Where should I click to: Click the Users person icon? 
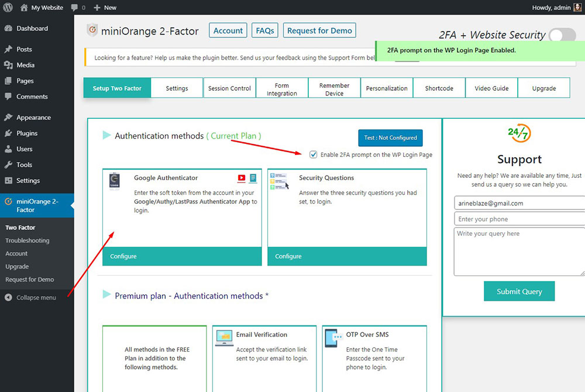click(9, 149)
